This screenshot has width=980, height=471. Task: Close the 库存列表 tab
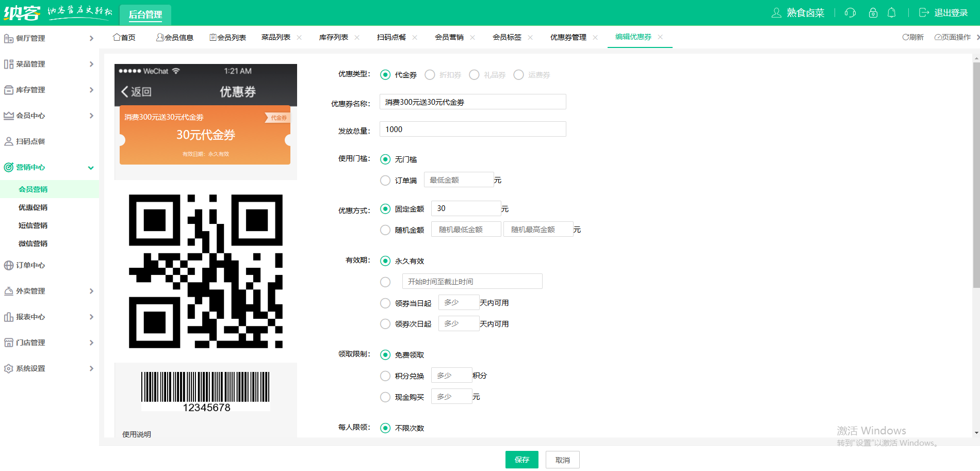pyautogui.click(x=357, y=37)
